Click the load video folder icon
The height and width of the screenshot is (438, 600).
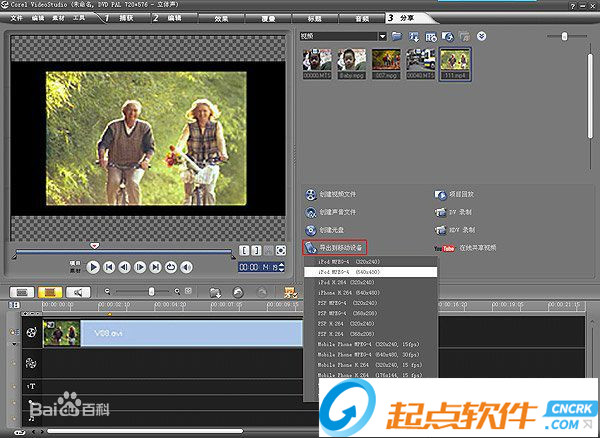pyautogui.click(x=397, y=36)
